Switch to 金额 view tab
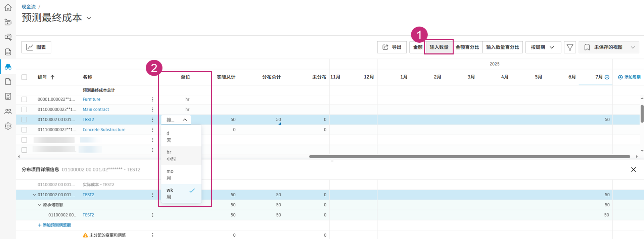 coord(418,47)
